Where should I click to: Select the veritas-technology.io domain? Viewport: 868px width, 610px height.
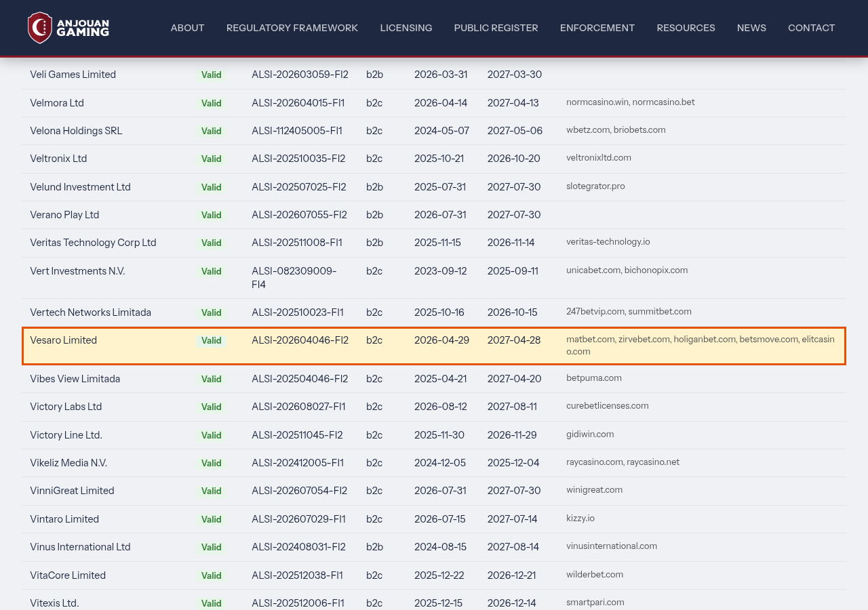coord(608,242)
